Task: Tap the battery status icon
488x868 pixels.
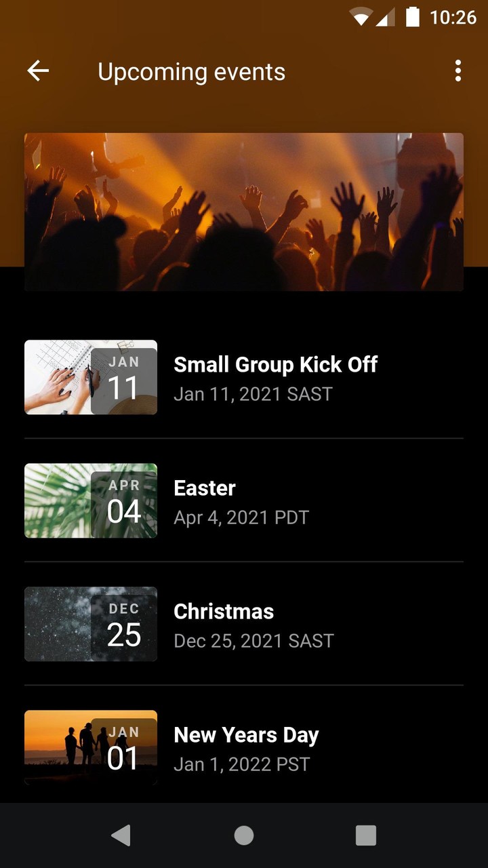Action: pyautogui.click(x=412, y=17)
